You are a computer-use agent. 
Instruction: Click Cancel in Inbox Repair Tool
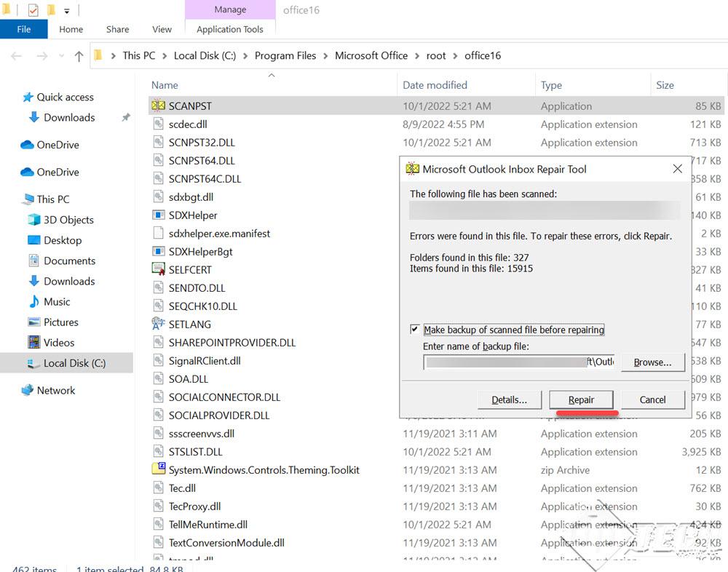pyautogui.click(x=652, y=400)
